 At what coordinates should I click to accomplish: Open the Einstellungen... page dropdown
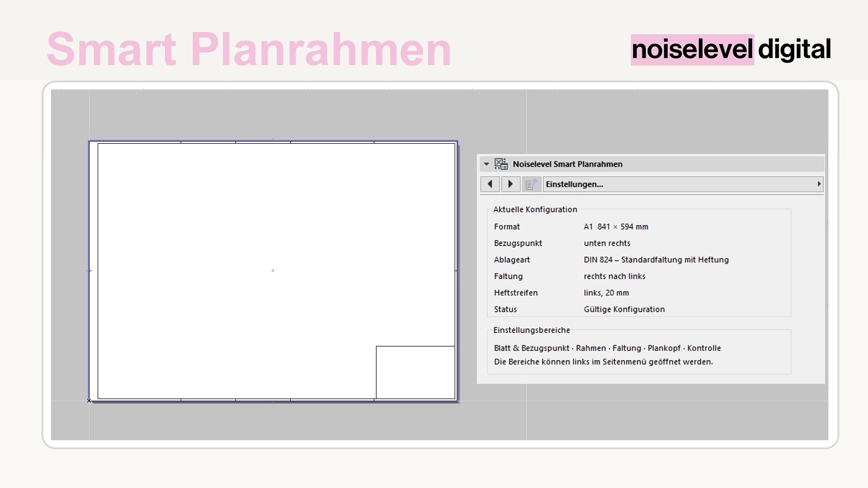coord(684,184)
